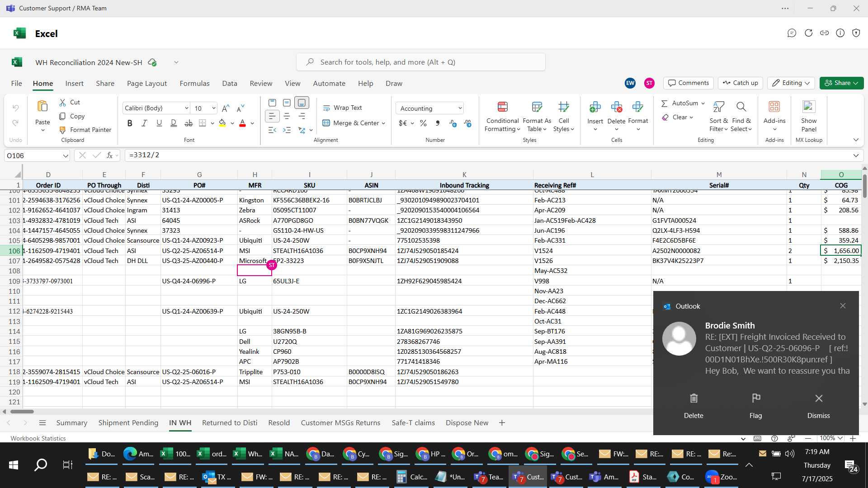Toggle Top Align
The height and width of the screenshot is (488, 868).
pyautogui.click(x=272, y=103)
